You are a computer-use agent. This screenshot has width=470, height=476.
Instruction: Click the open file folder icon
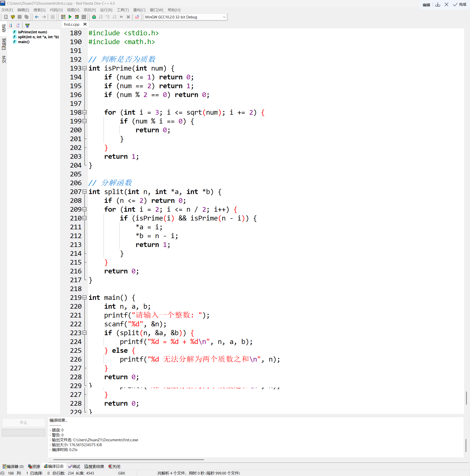tap(13, 17)
